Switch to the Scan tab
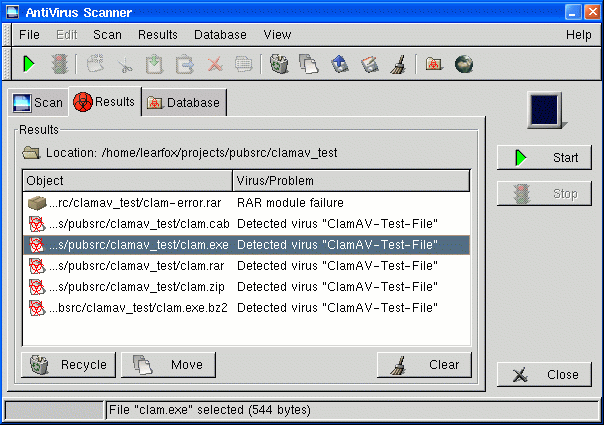Viewport: 604px width, 425px height. click(x=37, y=102)
